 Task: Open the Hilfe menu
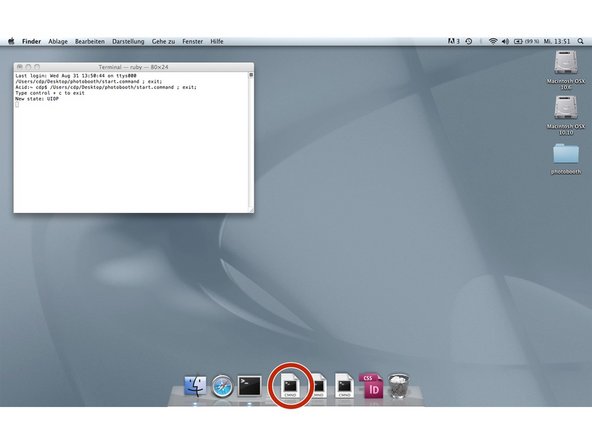tap(217, 42)
